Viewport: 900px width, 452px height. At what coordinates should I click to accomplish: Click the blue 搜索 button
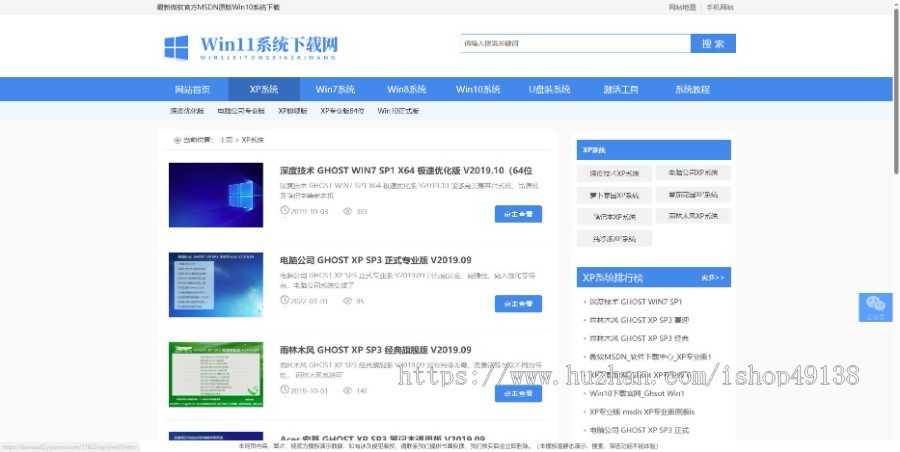[x=713, y=43]
